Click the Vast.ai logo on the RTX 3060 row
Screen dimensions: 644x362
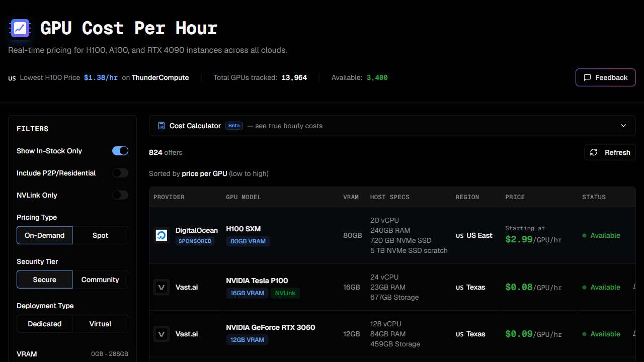[x=161, y=334]
